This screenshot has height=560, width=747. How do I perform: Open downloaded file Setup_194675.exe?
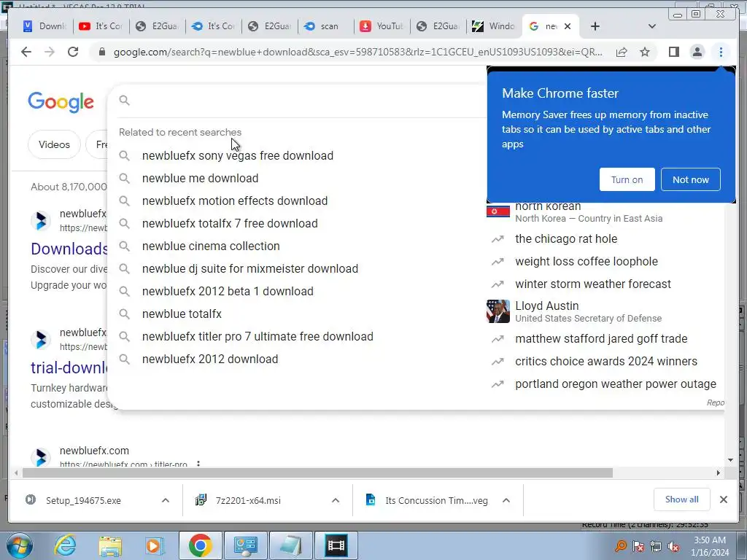pos(83,500)
